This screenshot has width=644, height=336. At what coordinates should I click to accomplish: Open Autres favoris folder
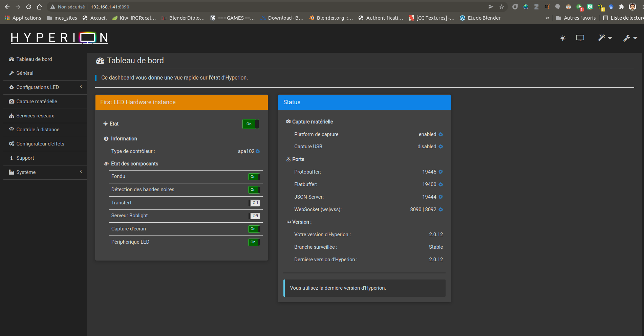click(x=576, y=18)
